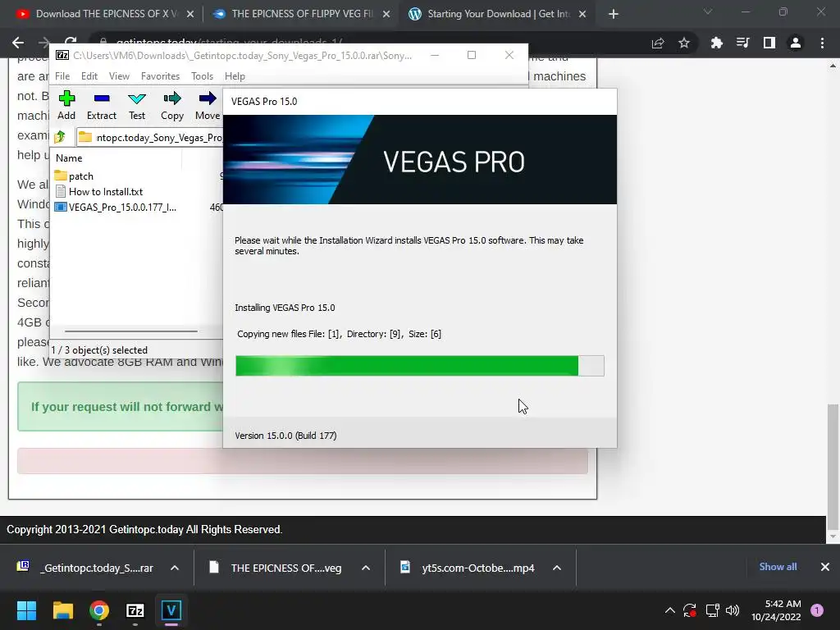Viewport: 840px width, 630px height.
Task: Open the Chrome media control icon
Action: point(742,43)
